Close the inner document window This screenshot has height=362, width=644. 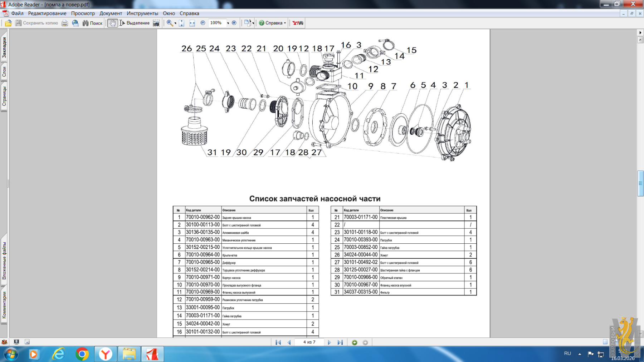coord(640,13)
